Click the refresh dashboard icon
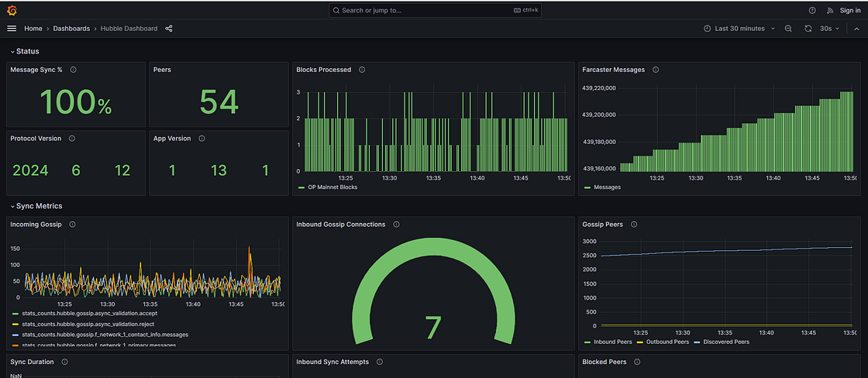 point(808,29)
